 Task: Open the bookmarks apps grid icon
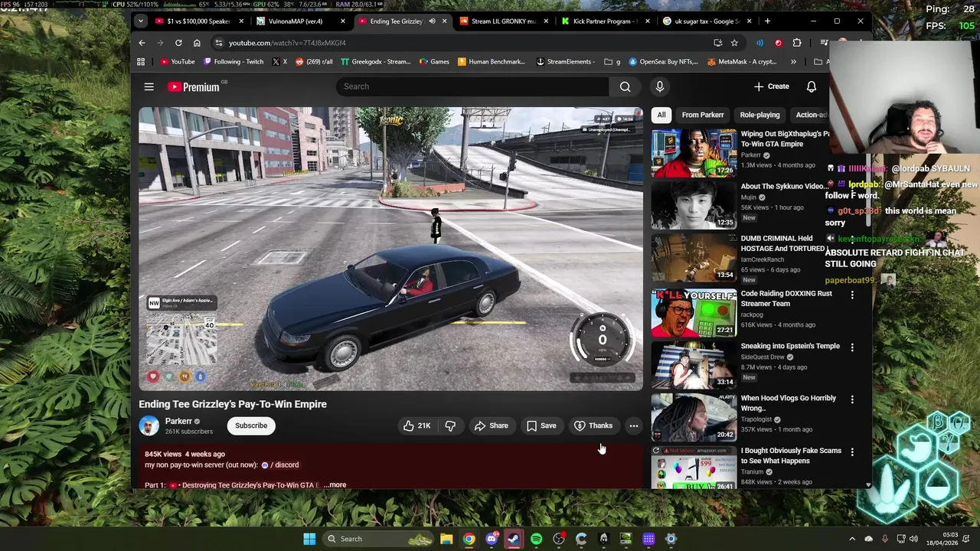pyautogui.click(x=141, y=62)
